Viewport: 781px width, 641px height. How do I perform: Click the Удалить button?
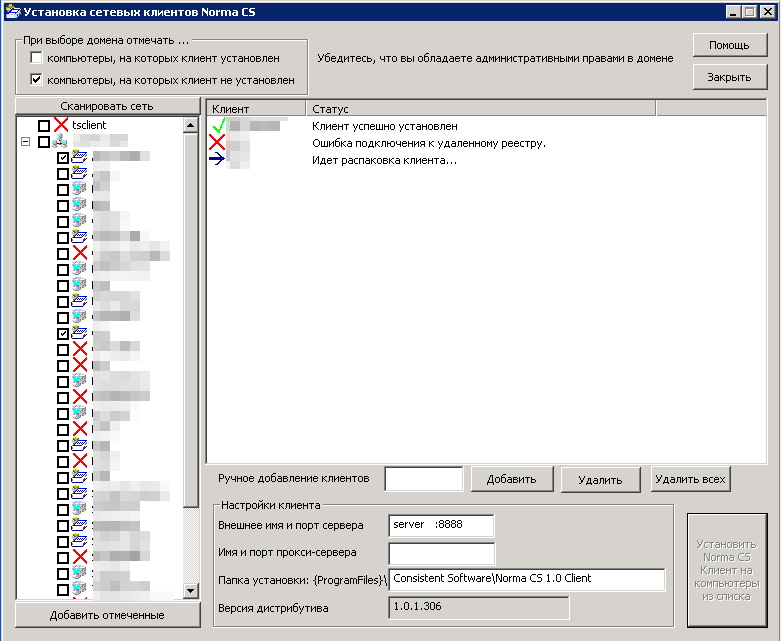coord(600,480)
